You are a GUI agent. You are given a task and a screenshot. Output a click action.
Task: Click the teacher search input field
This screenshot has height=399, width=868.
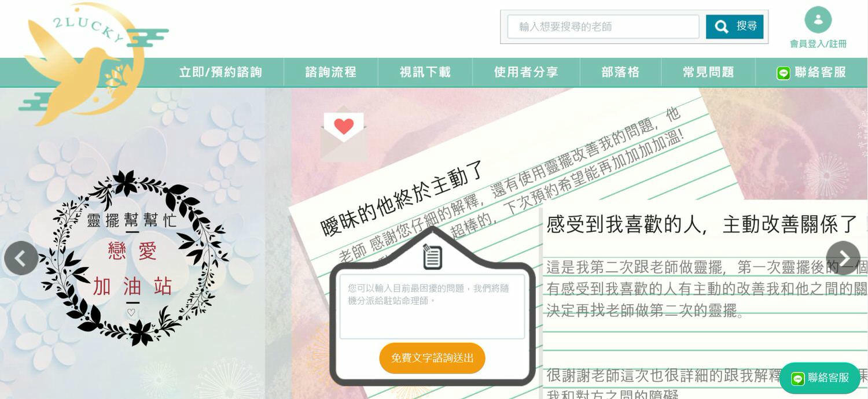(603, 27)
